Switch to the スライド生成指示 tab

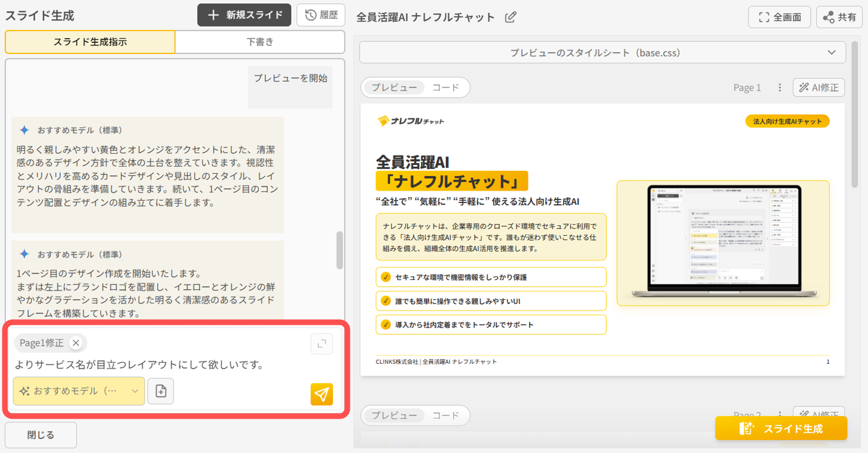[90, 42]
